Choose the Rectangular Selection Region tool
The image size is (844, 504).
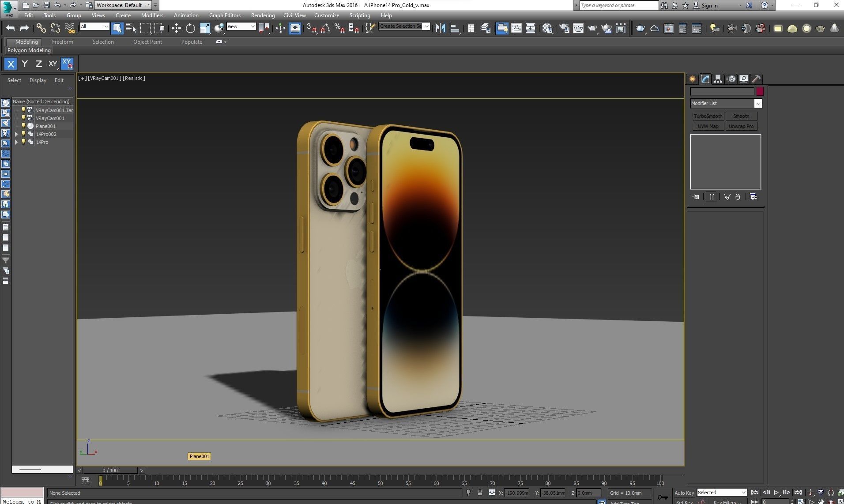(145, 28)
